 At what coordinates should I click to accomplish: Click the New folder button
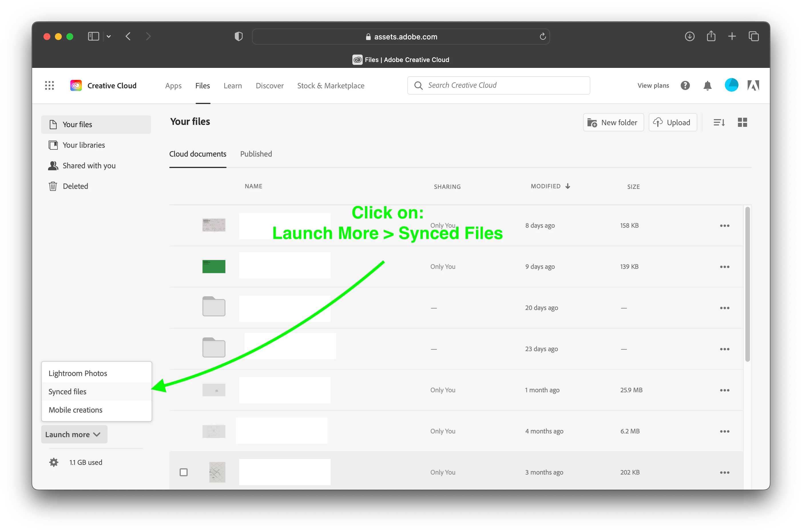[x=613, y=123]
